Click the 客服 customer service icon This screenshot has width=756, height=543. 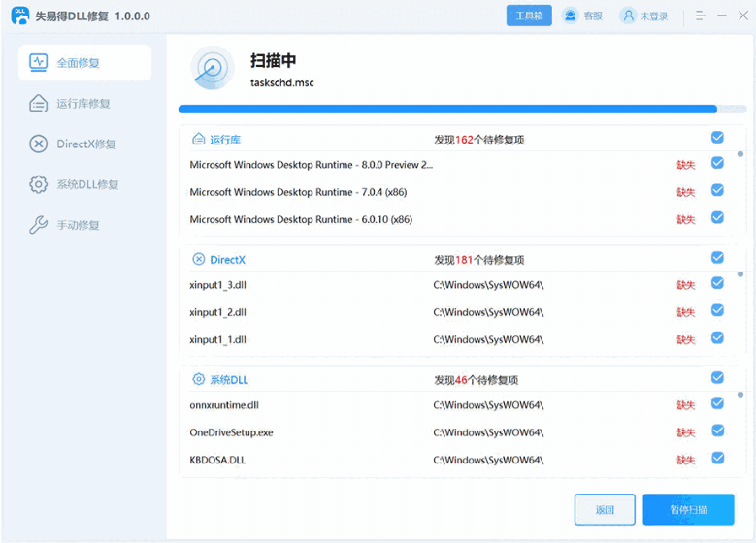[x=571, y=16]
